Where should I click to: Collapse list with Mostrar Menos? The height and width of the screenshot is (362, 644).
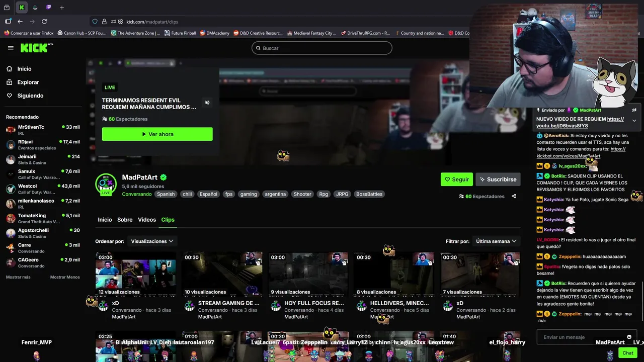pyautogui.click(x=65, y=277)
